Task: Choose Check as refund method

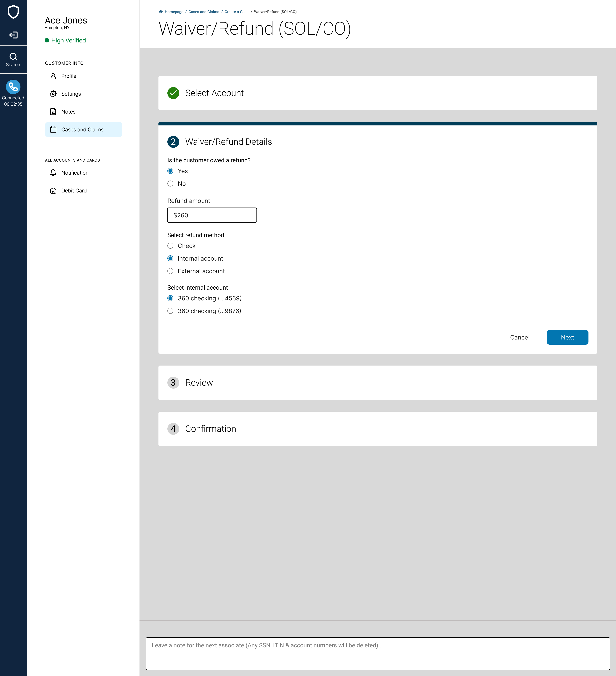Action: pos(170,246)
